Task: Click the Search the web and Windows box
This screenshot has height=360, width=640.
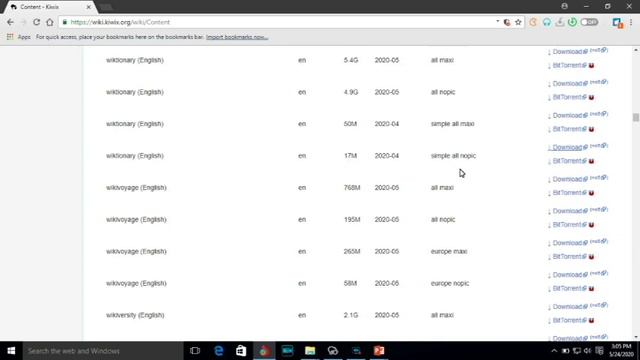Action: (103, 351)
